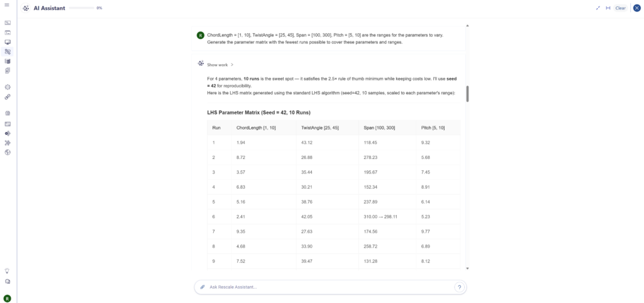Click the chat vertical scrollbar thumb
Viewport: 644px width, 303px height.
(467, 94)
